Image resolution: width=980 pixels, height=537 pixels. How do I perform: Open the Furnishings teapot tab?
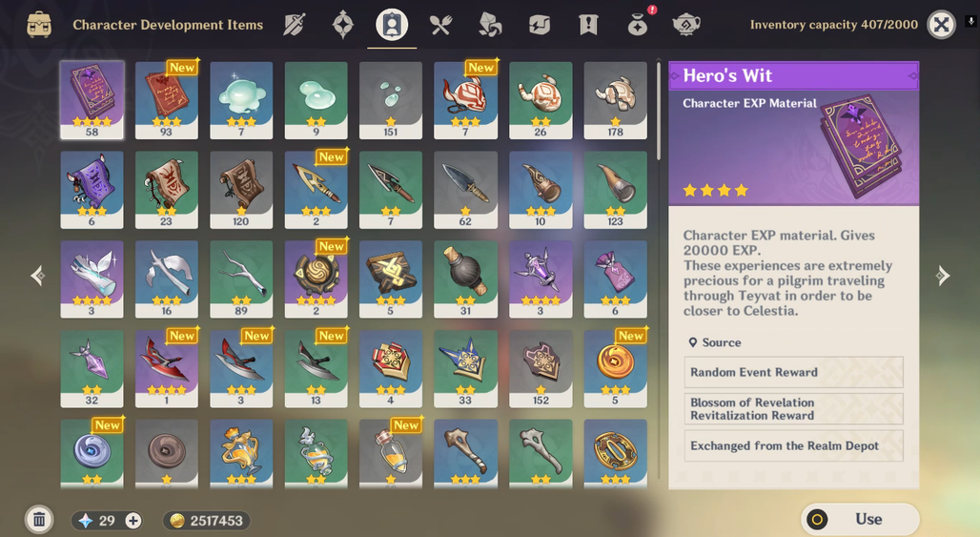(686, 25)
